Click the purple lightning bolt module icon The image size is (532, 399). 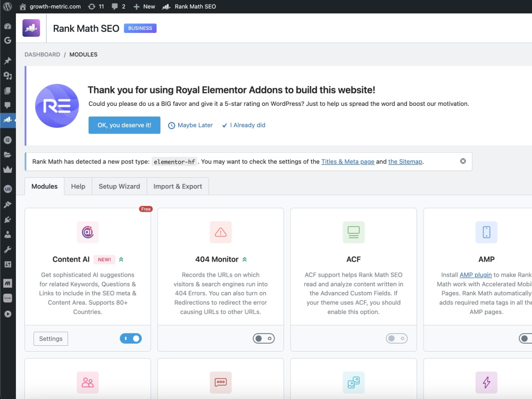point(487,383)
